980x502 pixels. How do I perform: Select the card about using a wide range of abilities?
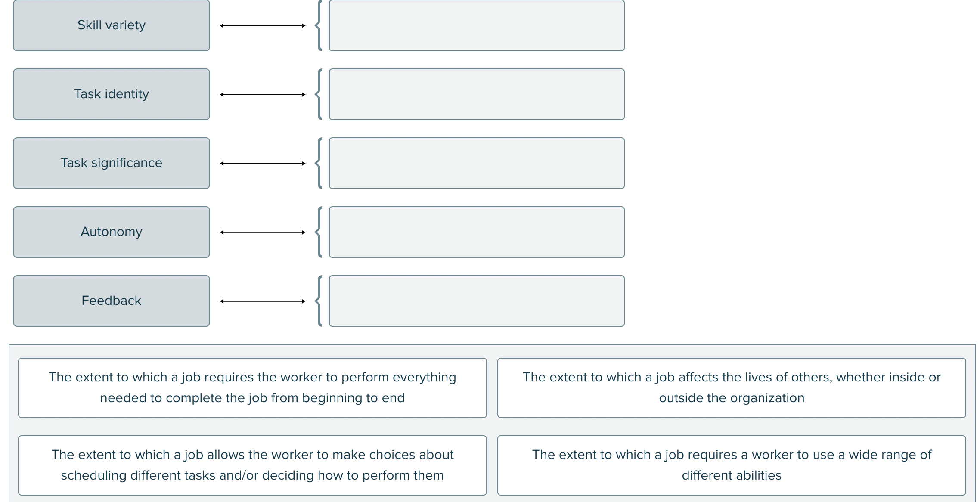pos(732,465)
